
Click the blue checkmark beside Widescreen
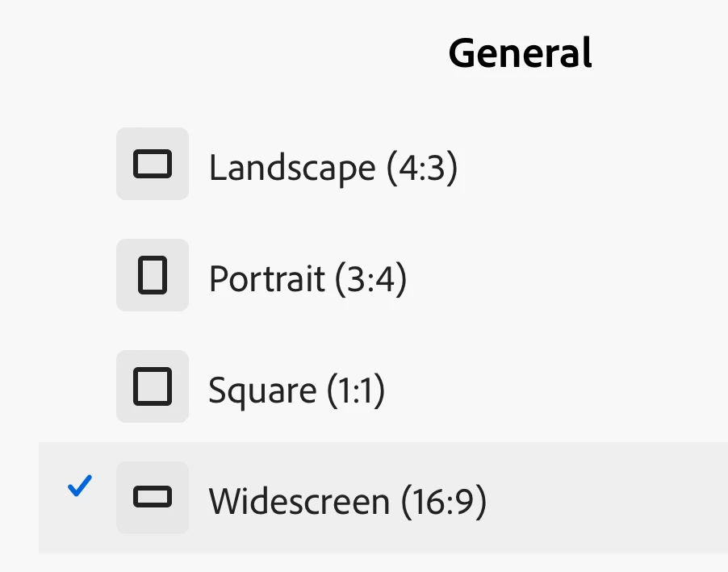tap(80, 486)
